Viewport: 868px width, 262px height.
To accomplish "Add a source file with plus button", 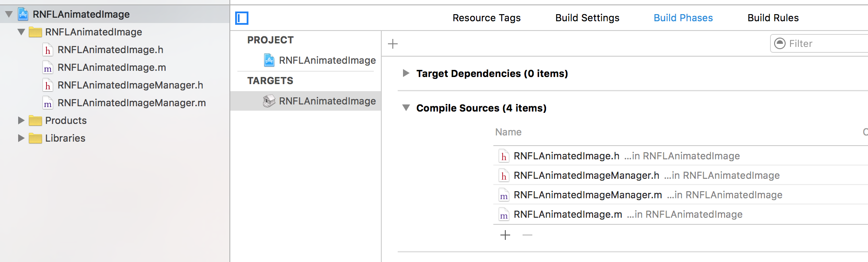I will (505, 235).
